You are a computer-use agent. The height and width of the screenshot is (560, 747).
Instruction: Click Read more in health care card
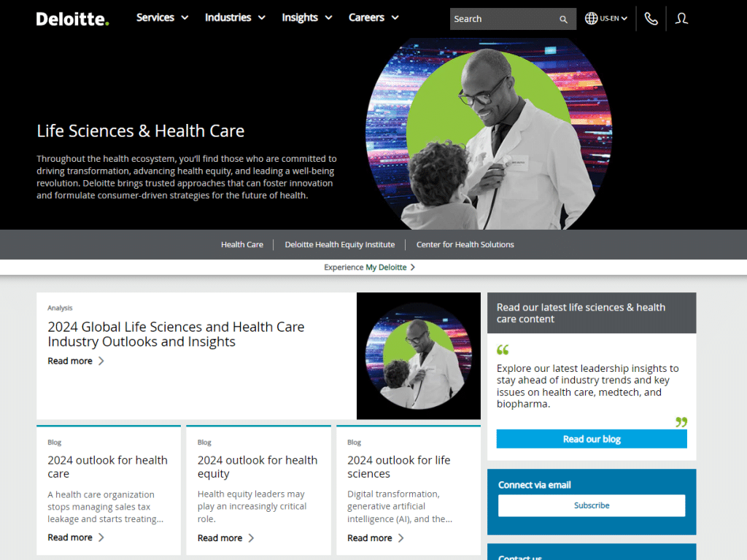pos(70,537)
